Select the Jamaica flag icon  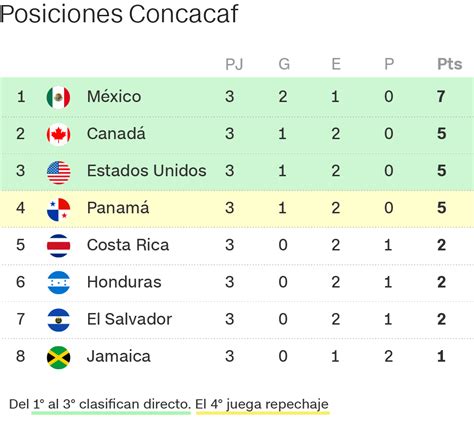58,357
